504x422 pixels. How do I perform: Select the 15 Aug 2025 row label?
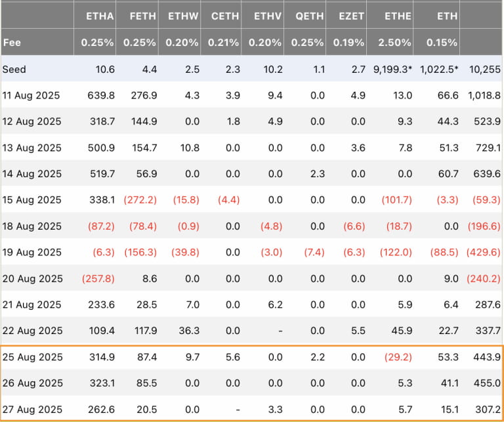point(31,200)
